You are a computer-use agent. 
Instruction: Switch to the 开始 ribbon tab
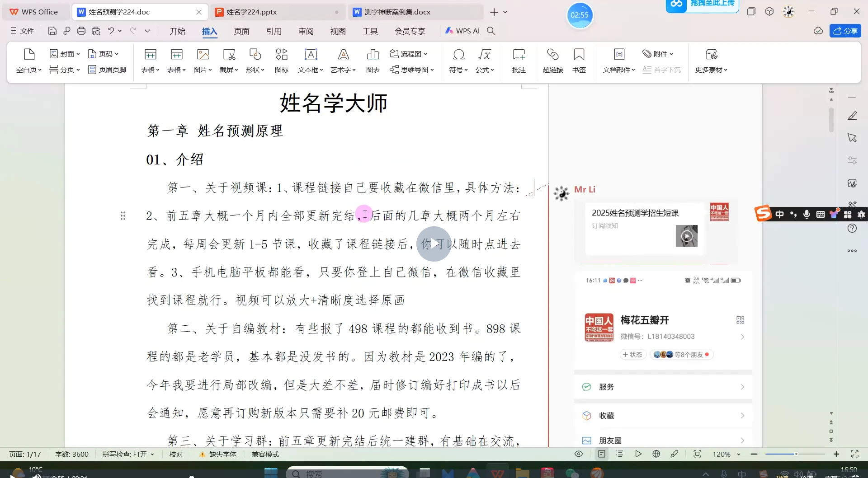coord(177,31)
